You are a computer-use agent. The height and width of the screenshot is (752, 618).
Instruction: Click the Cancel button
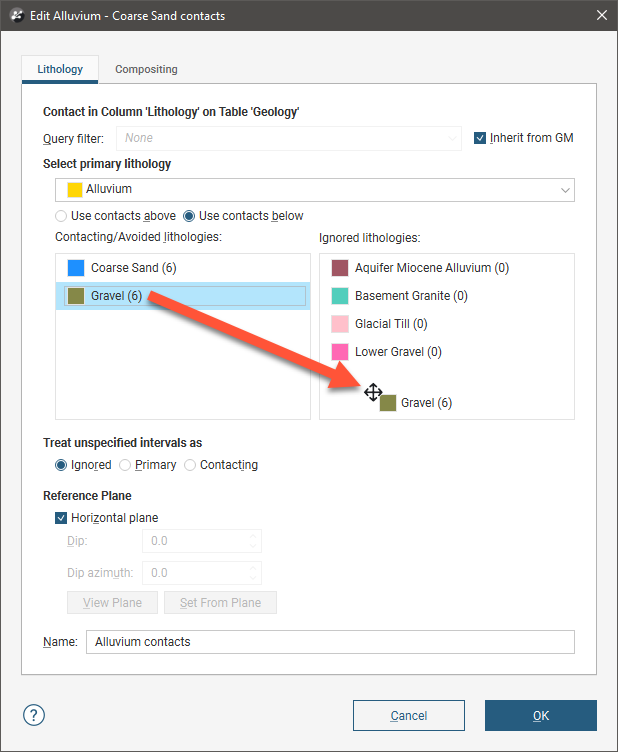(408, 715)
